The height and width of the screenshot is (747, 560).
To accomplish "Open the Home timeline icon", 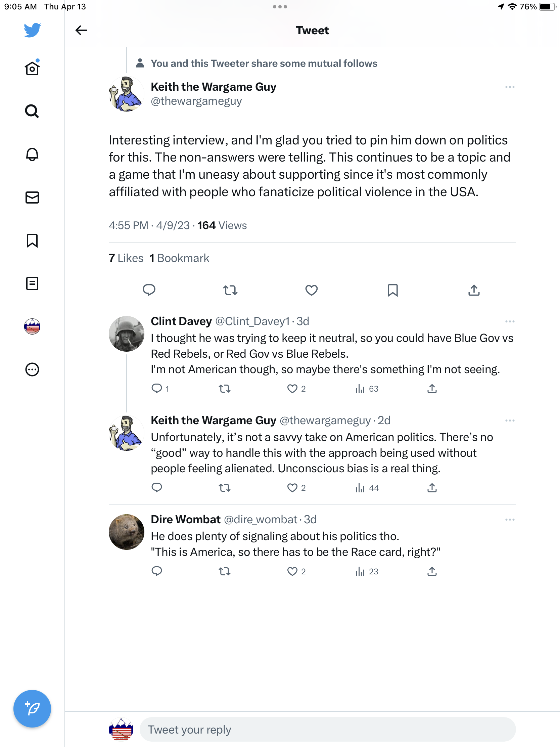I will point(32,69).
